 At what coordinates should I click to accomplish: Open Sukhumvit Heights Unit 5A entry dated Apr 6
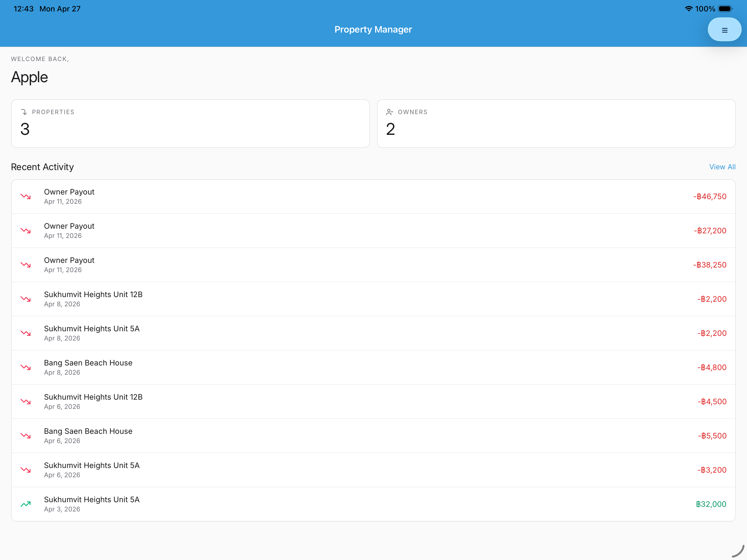[x=373, y=470]
